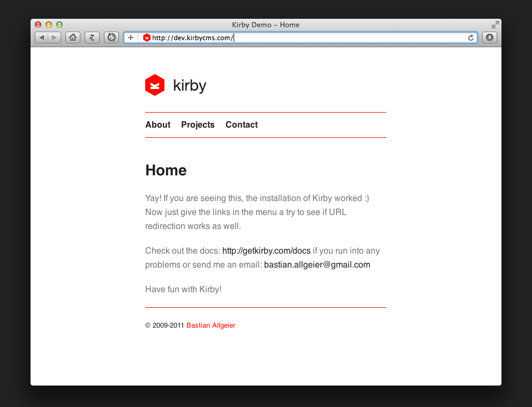Go forward with the browser forward arrow
This screenshot has width=532, height=407.
point(54,38)
